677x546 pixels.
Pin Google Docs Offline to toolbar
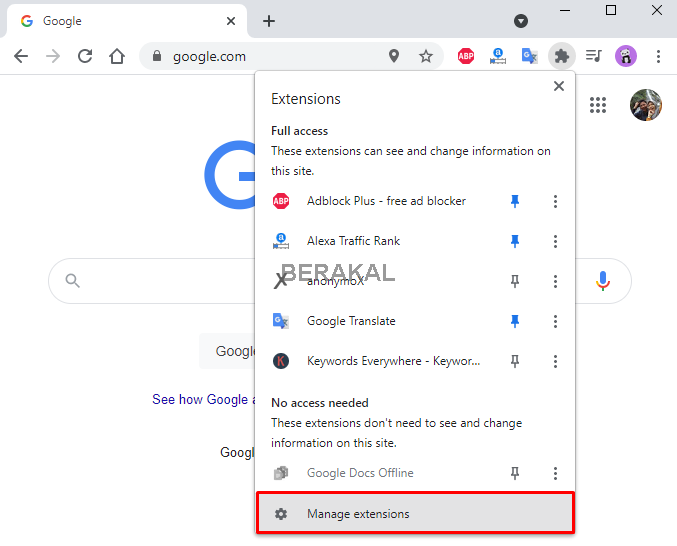(x=515, y=473)
